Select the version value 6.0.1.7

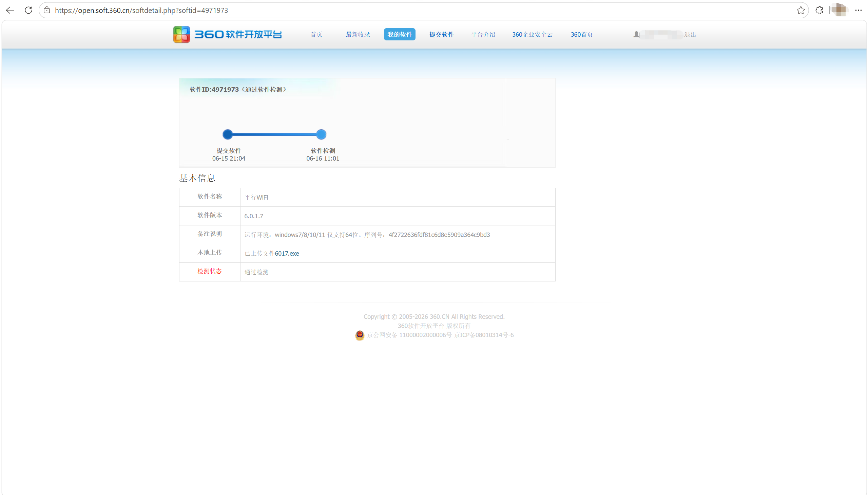click(x=253, y=216)
